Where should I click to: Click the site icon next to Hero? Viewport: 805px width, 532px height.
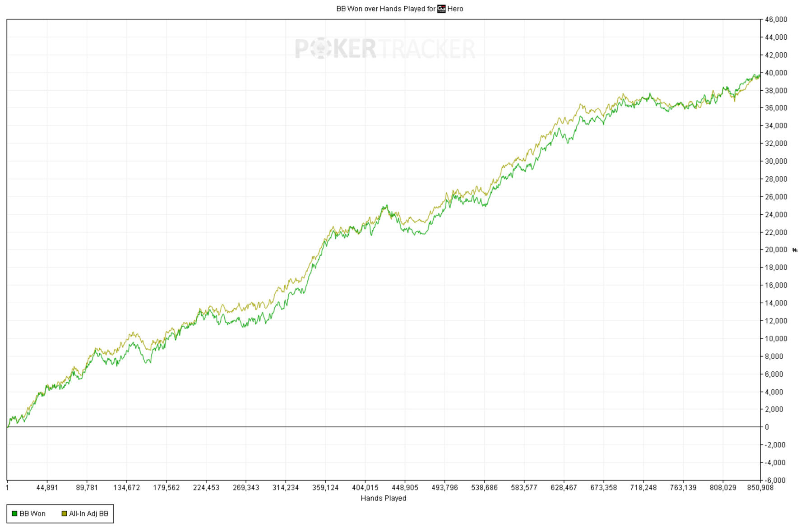441,9
